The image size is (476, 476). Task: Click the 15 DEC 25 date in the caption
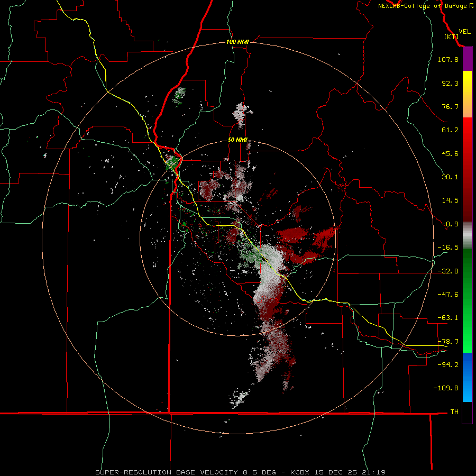tap(337, 472)
